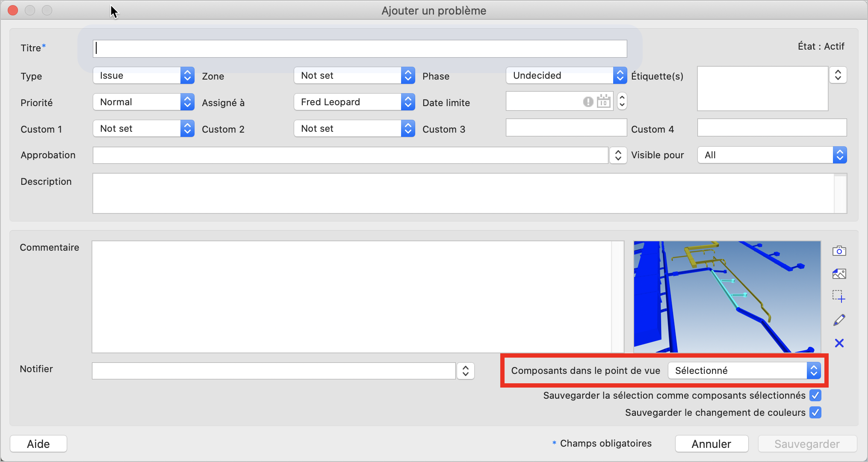Open the Visible pour dropdown showing All
The width and height of the screenshot is (868, 462).
(772, 155)
